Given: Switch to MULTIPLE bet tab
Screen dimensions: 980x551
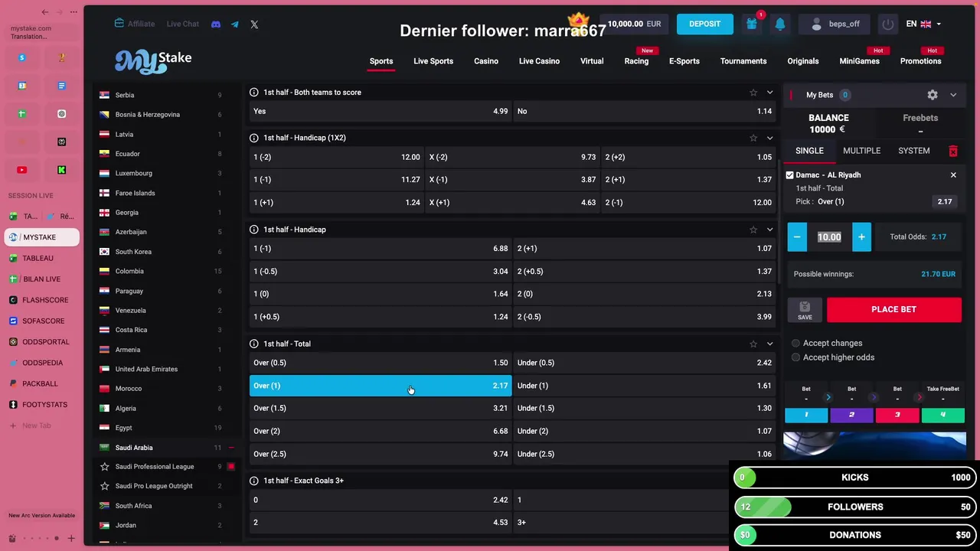Looking at the screenshot, I should (x=862, y=151).
